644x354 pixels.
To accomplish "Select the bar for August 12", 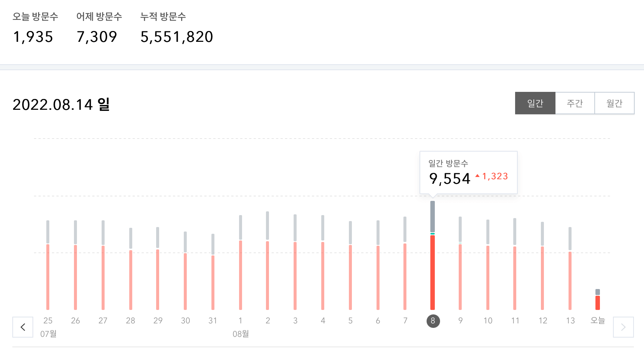I will coord(542,266).
